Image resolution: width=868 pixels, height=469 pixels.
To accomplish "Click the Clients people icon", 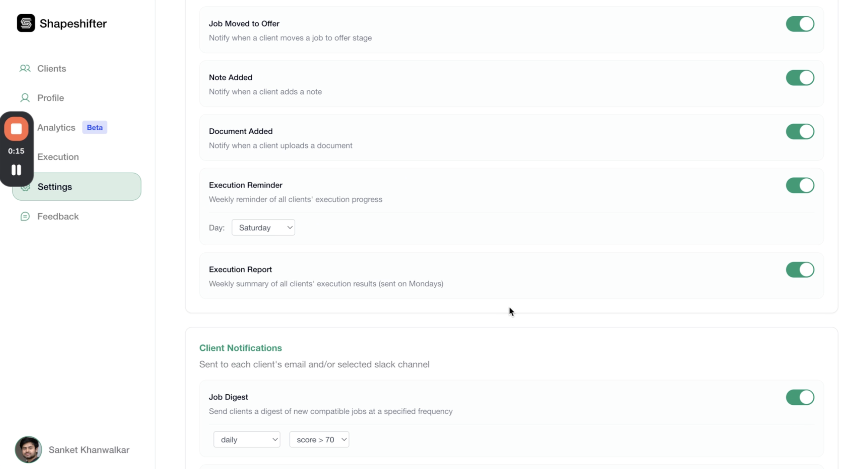I will (x=25, y=68).
